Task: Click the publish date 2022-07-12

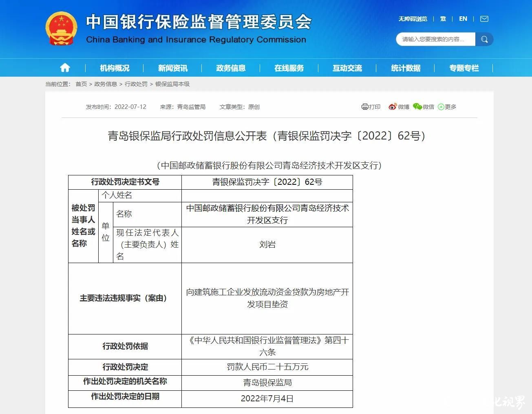Action: point(130,107)
